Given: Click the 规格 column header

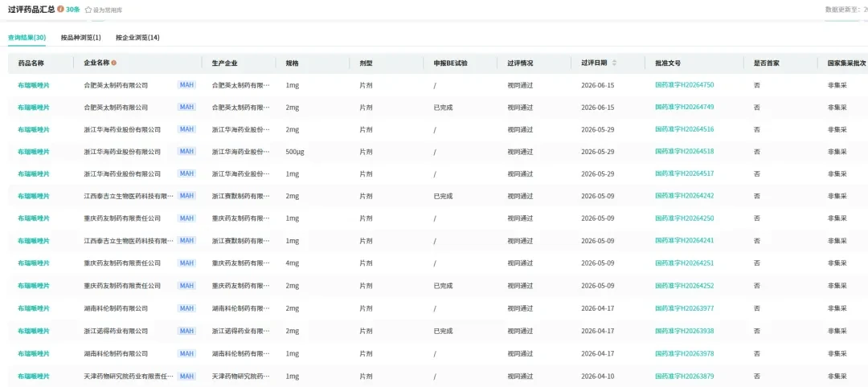Looking at the screenshot, I should click(x=293, y=63).
